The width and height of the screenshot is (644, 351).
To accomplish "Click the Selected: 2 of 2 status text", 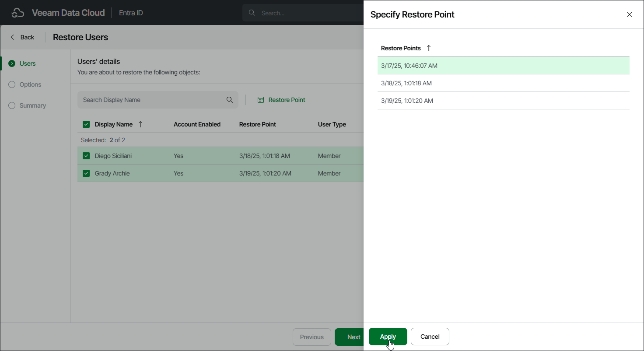I will coord(103,140).
